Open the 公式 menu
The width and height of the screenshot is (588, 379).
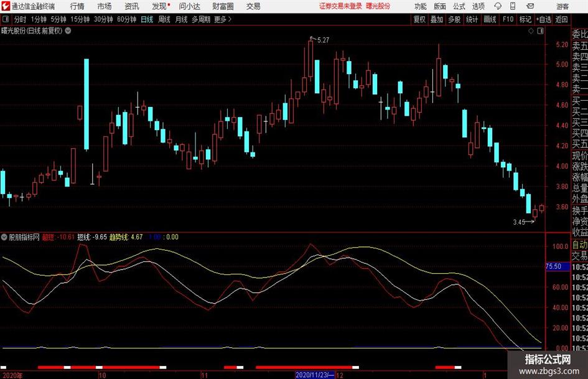(x=459, y=6)
